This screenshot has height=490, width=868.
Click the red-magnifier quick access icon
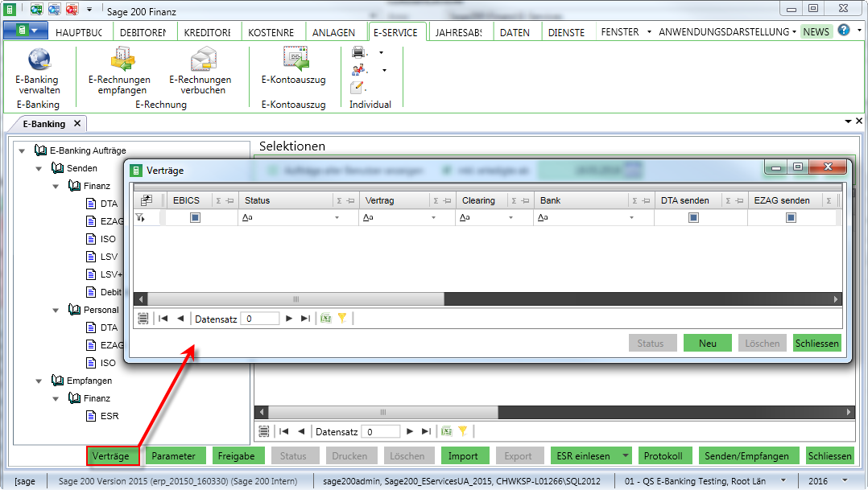pyautogui.click(x=72, y=10)
